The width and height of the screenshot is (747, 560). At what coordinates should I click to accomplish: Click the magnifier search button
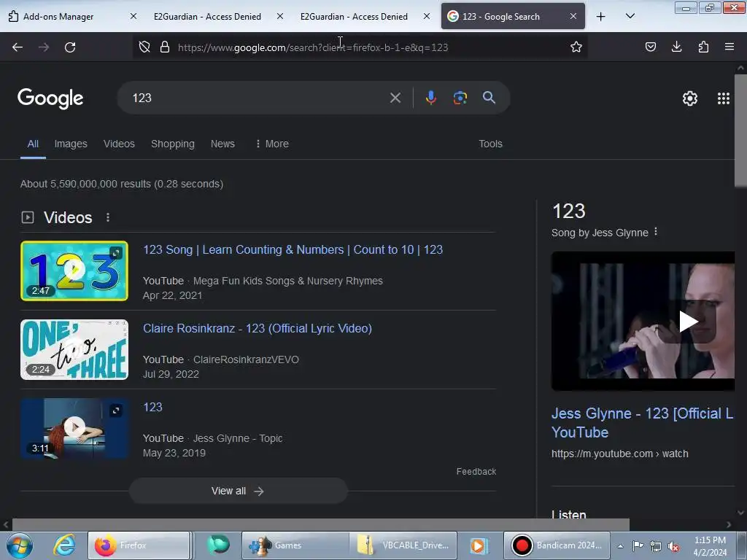click(x=489, y=98)
